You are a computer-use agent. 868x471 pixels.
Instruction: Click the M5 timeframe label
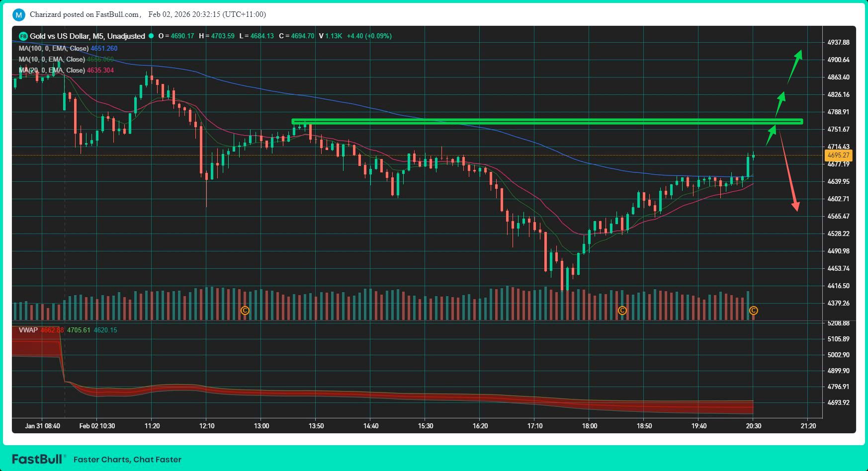(x=98, y=36)
